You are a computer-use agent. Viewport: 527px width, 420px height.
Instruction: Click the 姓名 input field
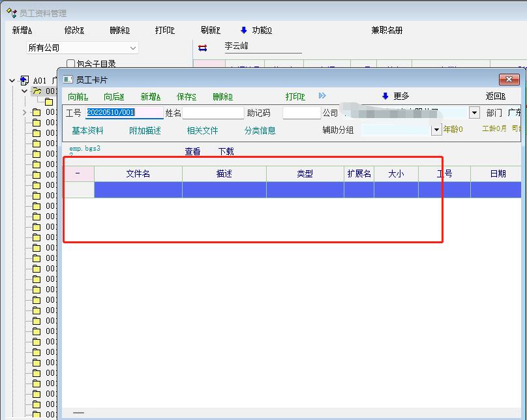click(x=213, y=113)
